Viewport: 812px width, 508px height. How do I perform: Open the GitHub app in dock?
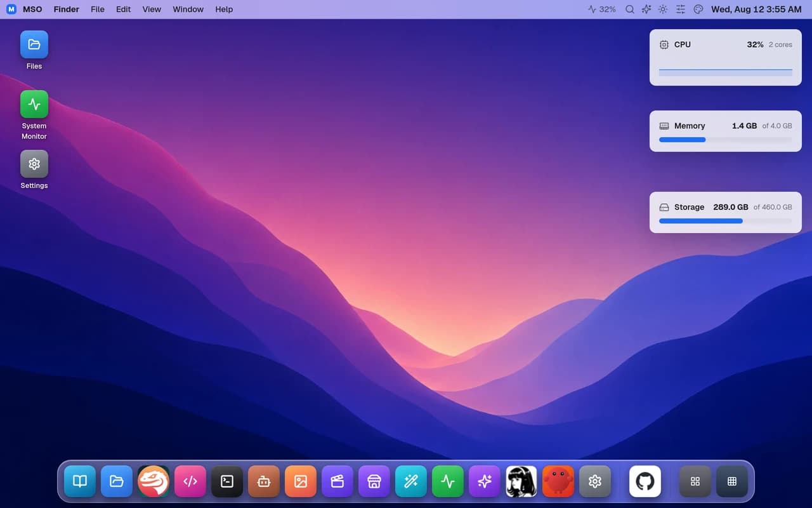click(645, 481)
